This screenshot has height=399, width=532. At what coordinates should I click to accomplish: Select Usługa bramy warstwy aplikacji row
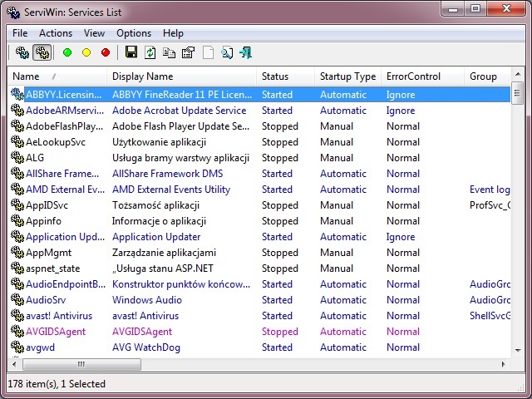260,157
